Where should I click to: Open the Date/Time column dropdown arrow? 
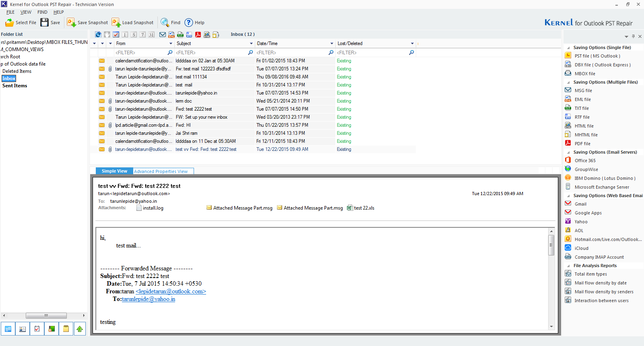pyautogui.click(x=332, y=43)
